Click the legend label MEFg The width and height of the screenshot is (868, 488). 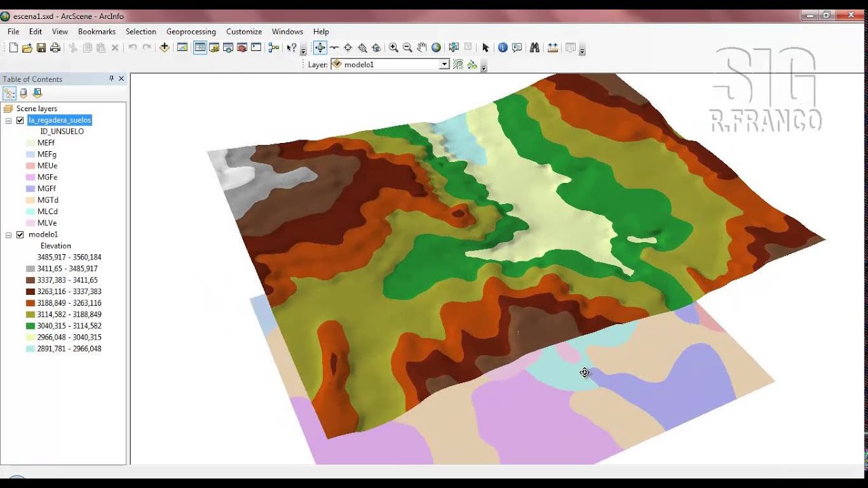coord(47,155)
